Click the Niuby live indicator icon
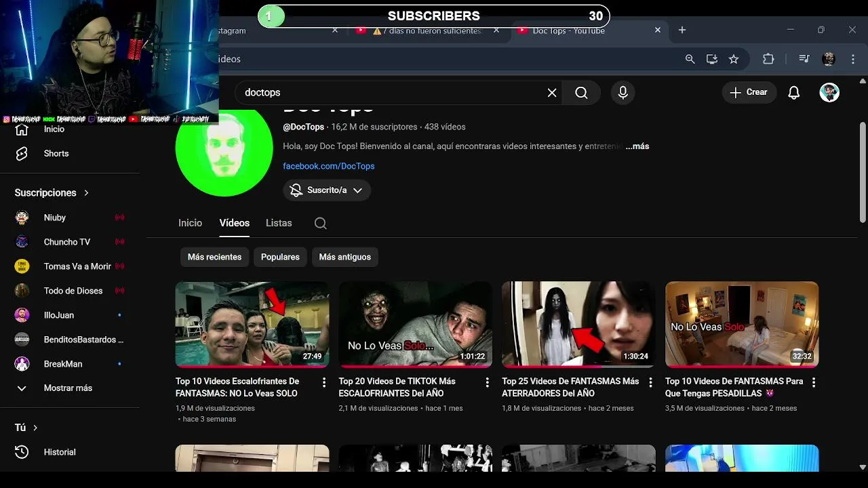This screenshot has height=488, width=868. pos(120,218)
